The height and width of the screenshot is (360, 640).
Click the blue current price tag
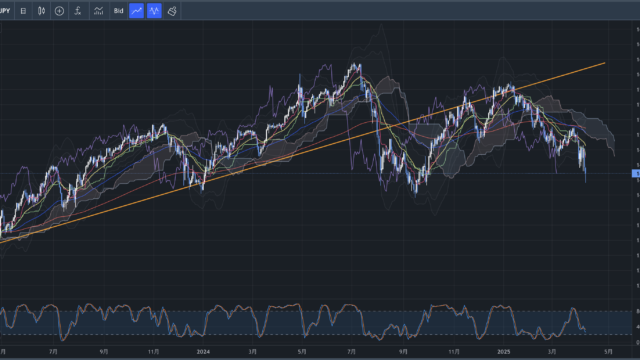pyautogui.click(x=636, y=173)
